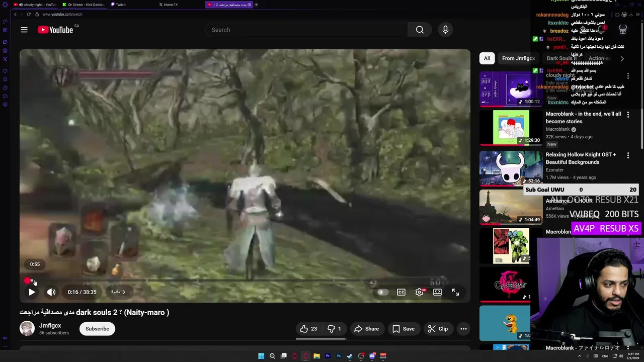The image size is (644, 362).
Task: Open File Explorer from taskbar
Action: point(316,356)
